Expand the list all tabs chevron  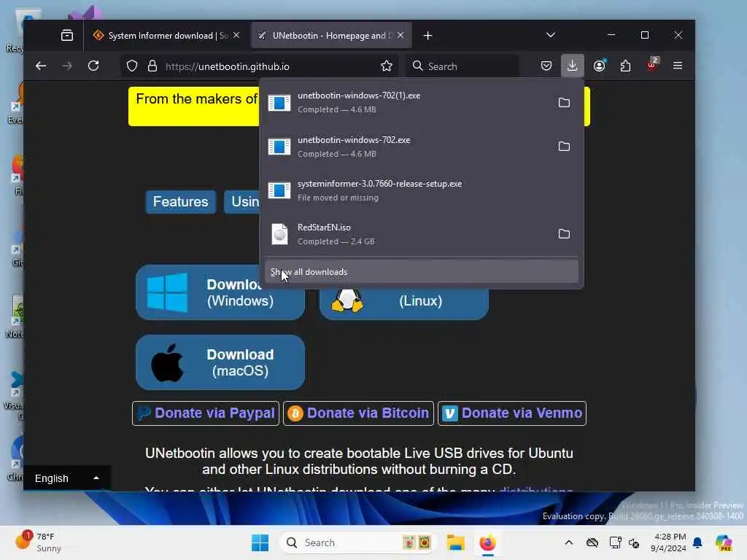tap(551, 35)
